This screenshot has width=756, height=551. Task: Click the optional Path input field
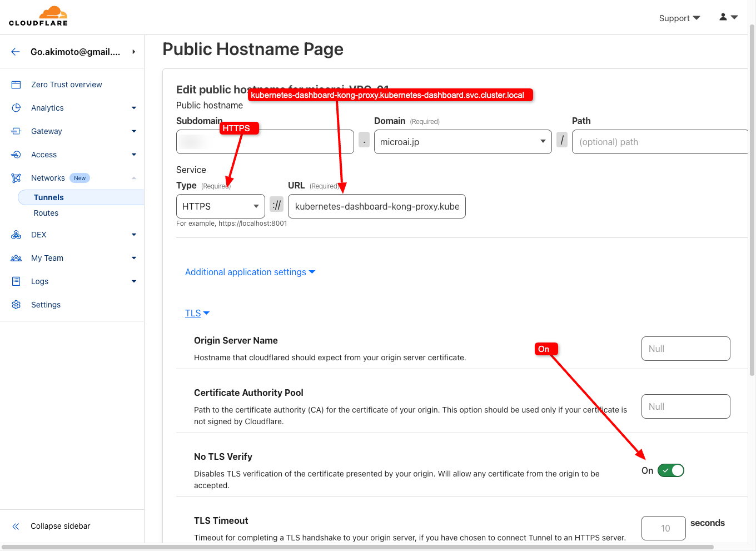(x=660, y=142)
